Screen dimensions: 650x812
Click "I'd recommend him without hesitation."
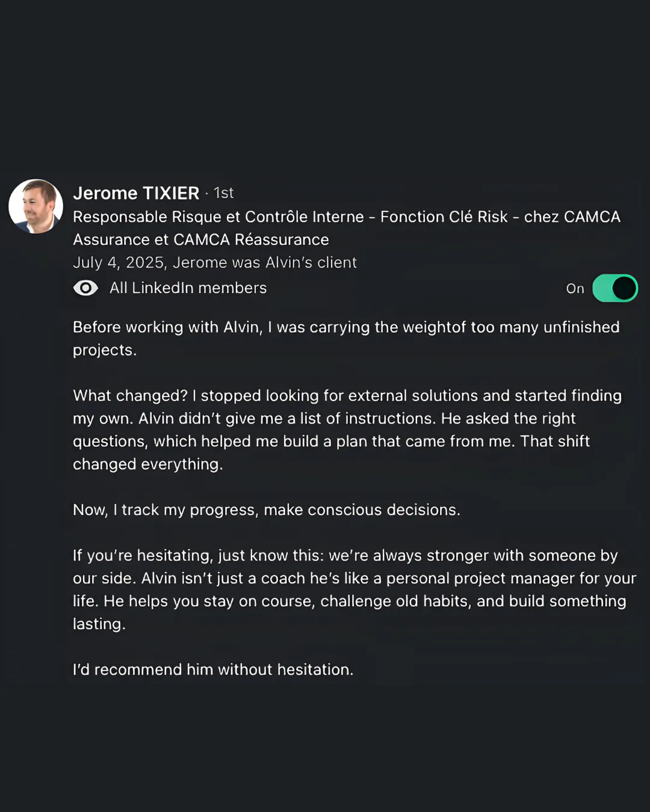(213, 670)
